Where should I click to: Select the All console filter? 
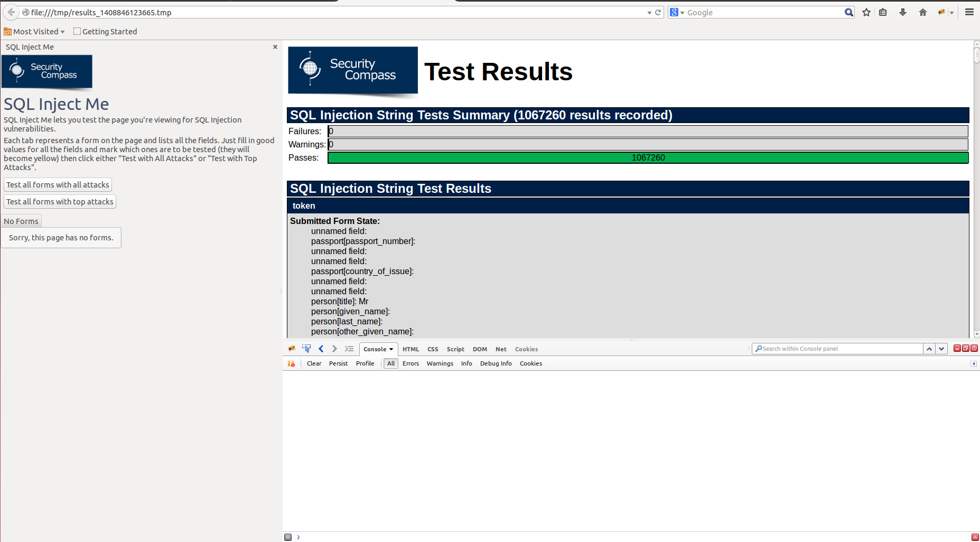pos(391,363)
